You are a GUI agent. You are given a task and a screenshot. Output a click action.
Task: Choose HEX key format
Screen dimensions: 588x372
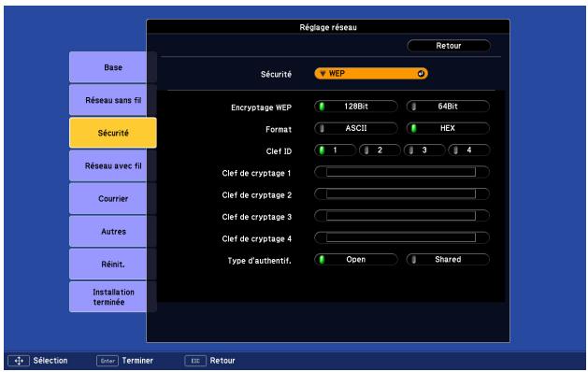point(448,128)
